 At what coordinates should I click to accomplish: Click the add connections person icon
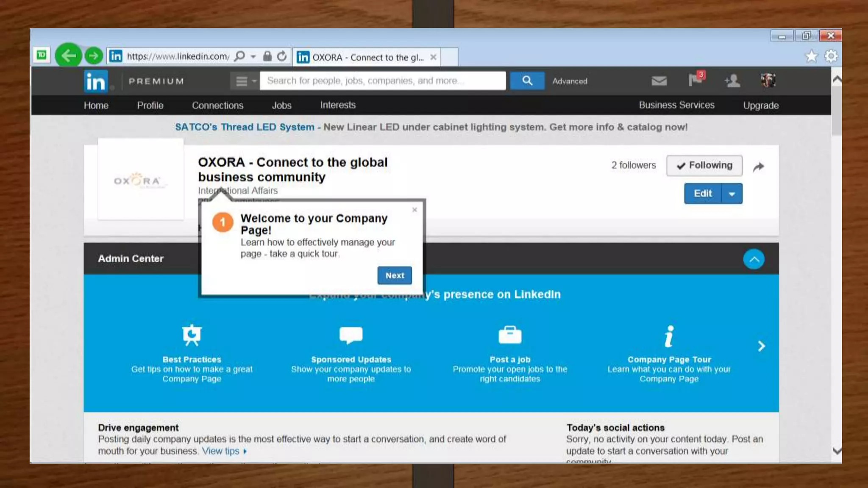tap(732, 80)
